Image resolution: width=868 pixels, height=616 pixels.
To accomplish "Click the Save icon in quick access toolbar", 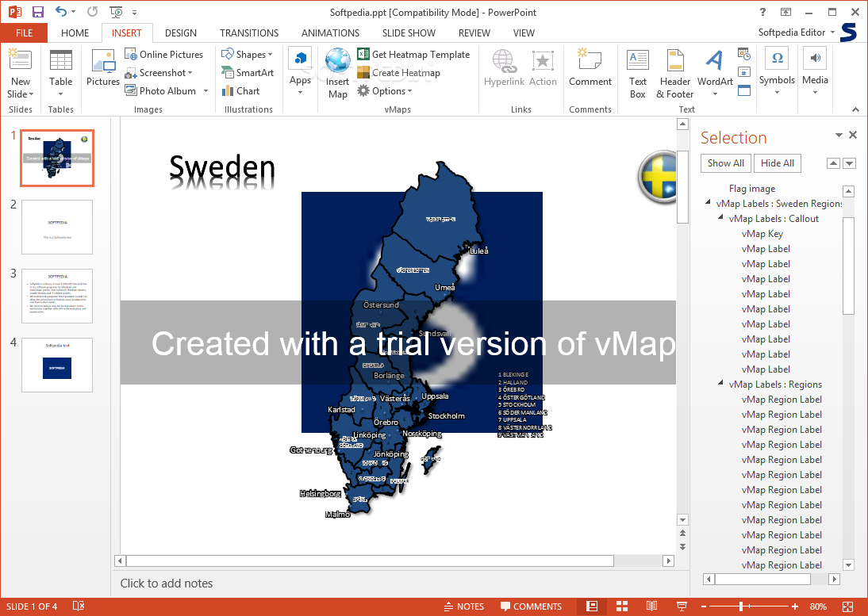I will (38, 12).
